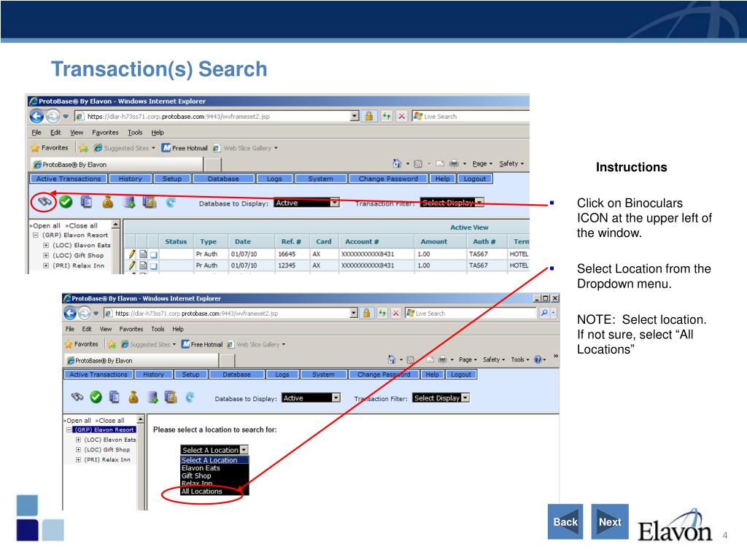Click the Live Search field in upper window
This screenshot has height=560, width=747.
pyautogui.click(x=472, y=116)
